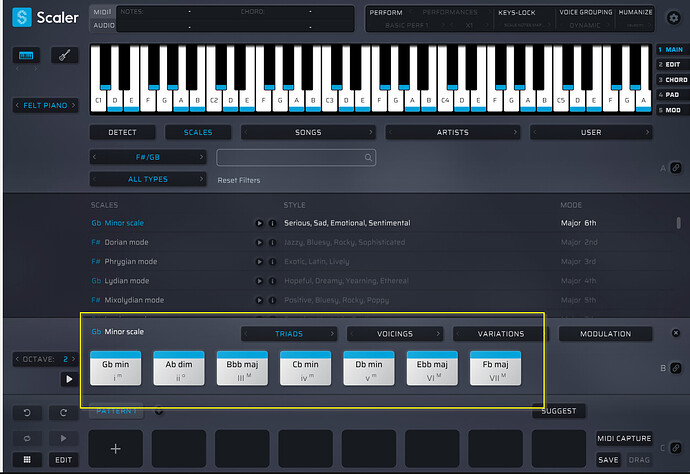Image resolution: width=690 pixels, height=474 pixels.
Task: Open the VOICINGS dropdown
Action: point(395,334)
